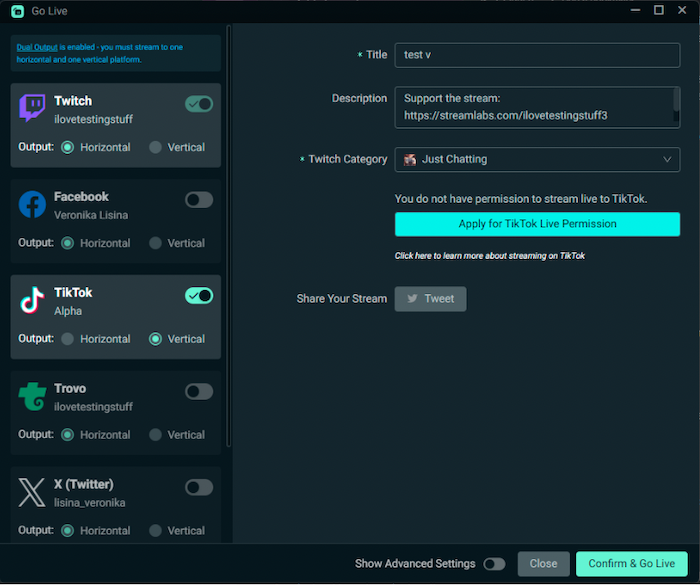Select Horizontal output for TikTok
The height and width of the screenshot is (586, 700).
point(67,339)
